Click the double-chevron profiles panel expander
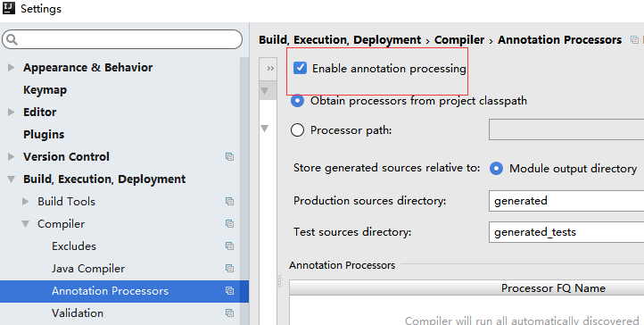Viewport: 644px width, 325px height. (270, 68)
